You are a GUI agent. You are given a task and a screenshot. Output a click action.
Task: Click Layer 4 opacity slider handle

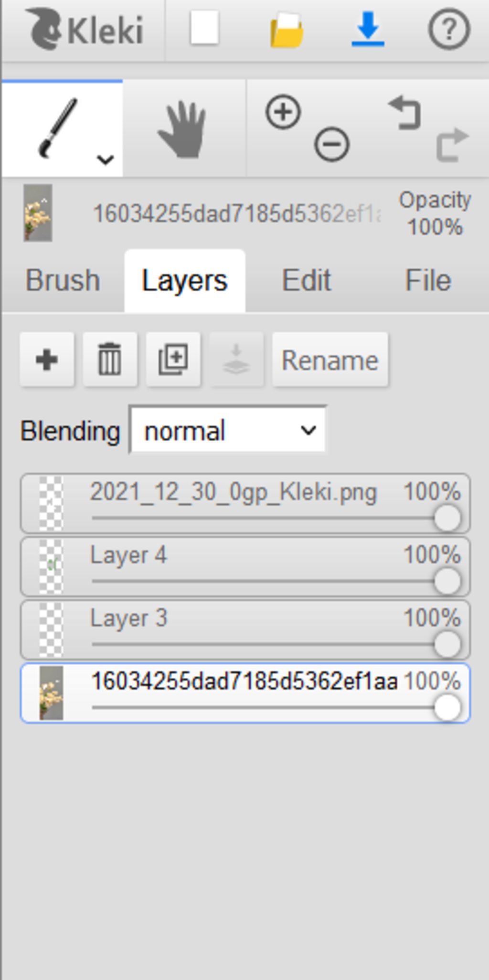447,581
